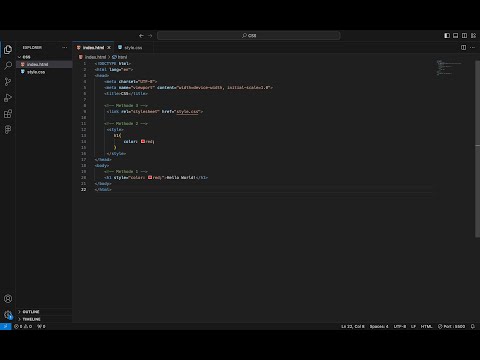This screenshot has height=360, width=480.
Task: Click the Hello World h1 line
Action: coord(156,177)
